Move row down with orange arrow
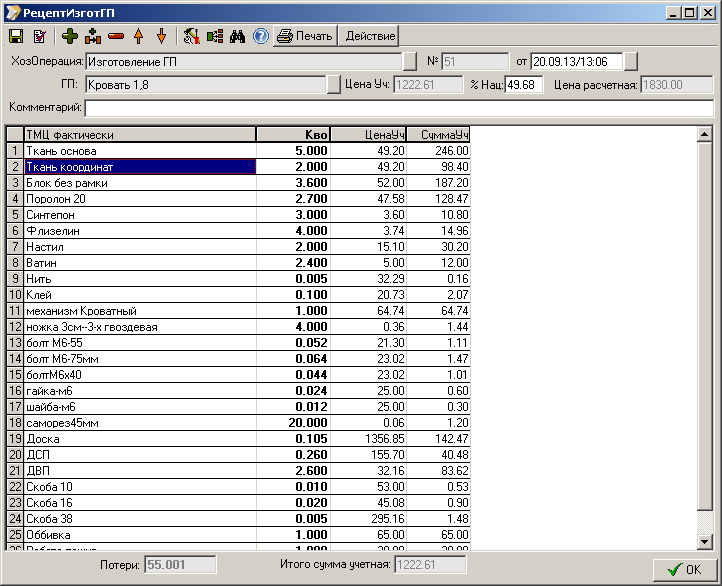The image size is (722, 586). coord(162,36)
